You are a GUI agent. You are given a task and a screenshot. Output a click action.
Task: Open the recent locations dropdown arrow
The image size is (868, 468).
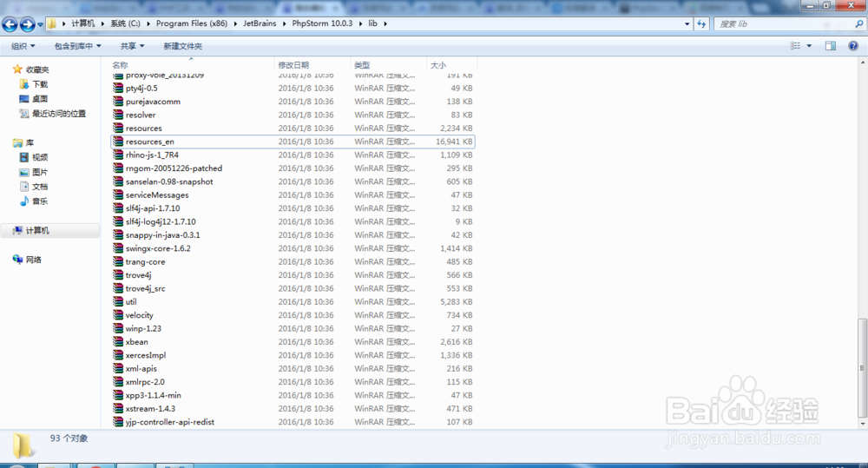pyautogui.click(x=41, y=25)
